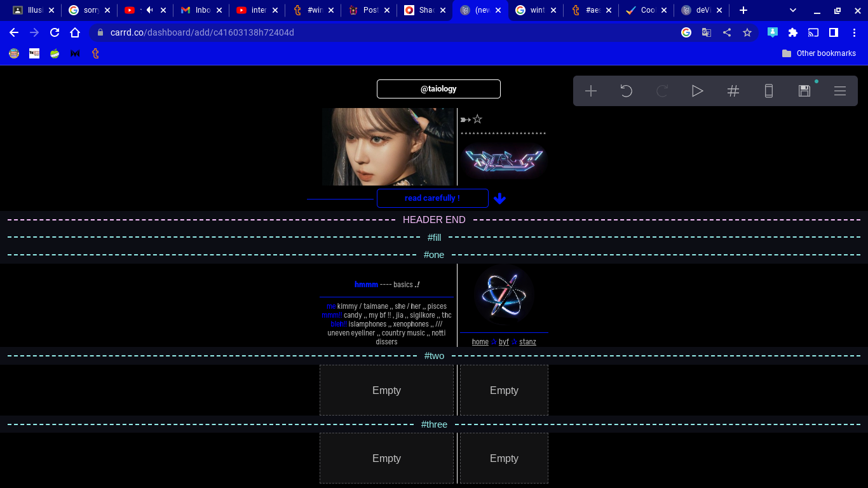Viewport: 868px width, 488px height.
Task: Reload the current page
Action: point(55,32)
